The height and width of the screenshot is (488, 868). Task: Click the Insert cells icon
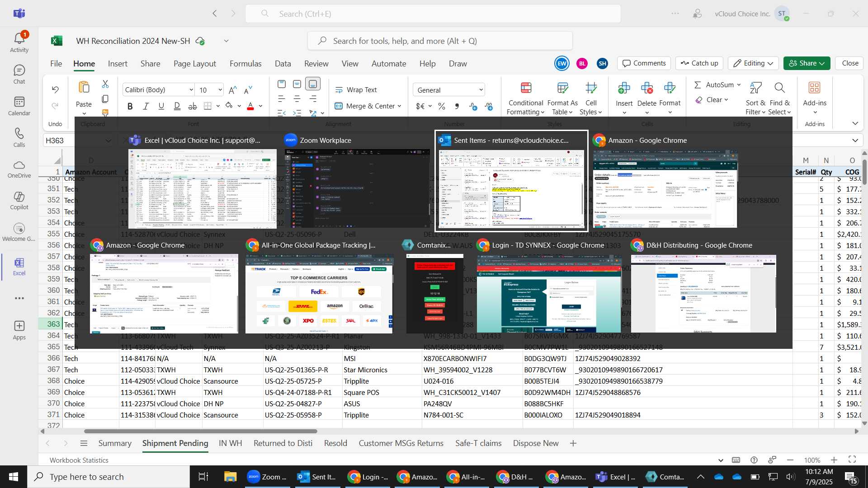(x=624, y=88)
